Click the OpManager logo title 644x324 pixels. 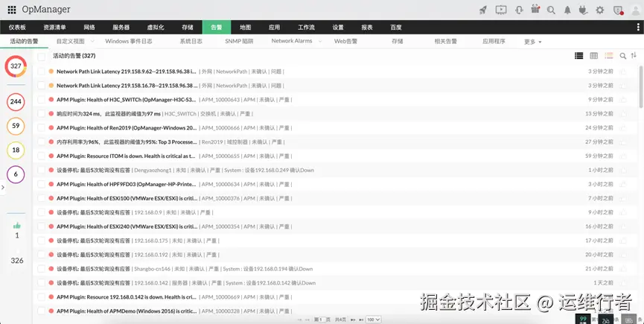tap(46, 9)
